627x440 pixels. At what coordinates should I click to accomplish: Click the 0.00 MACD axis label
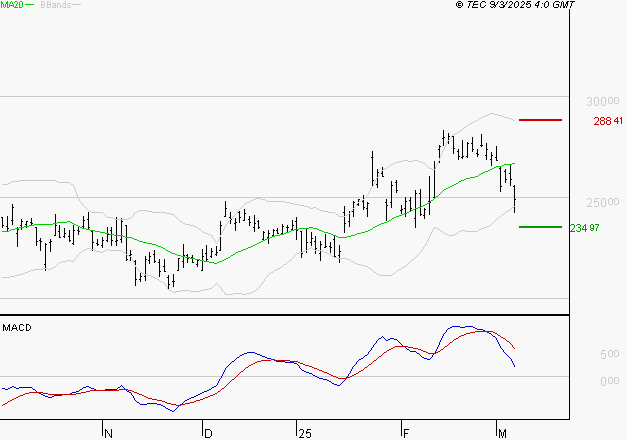pyautogui.click(x=609, y=381)
